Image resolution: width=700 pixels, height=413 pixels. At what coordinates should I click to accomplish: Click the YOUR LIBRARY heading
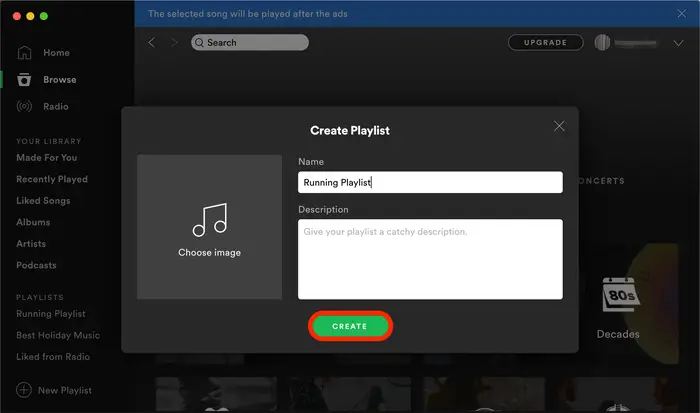point(49,141)
